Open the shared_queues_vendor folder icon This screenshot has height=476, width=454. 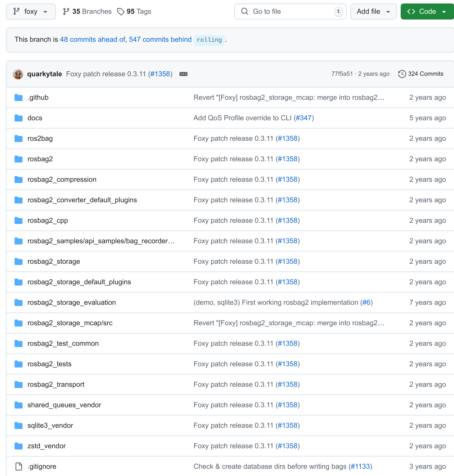coord(19,405)
